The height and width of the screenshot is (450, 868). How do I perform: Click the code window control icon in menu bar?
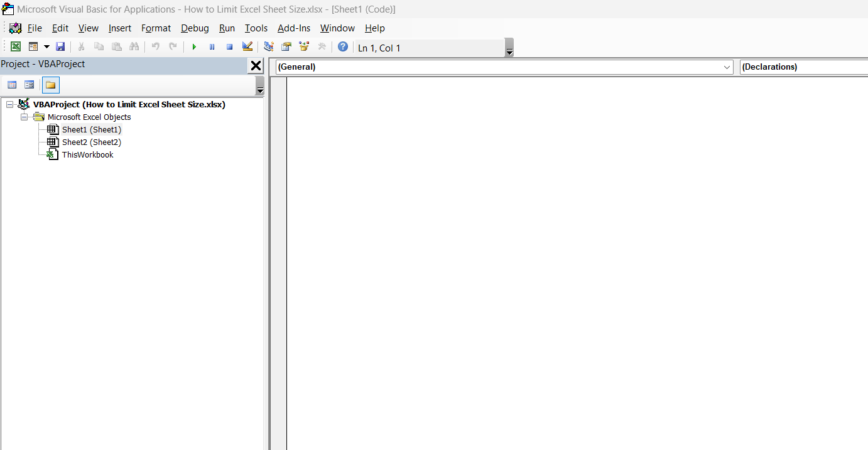pyautogui.click(x=16, y=28)
